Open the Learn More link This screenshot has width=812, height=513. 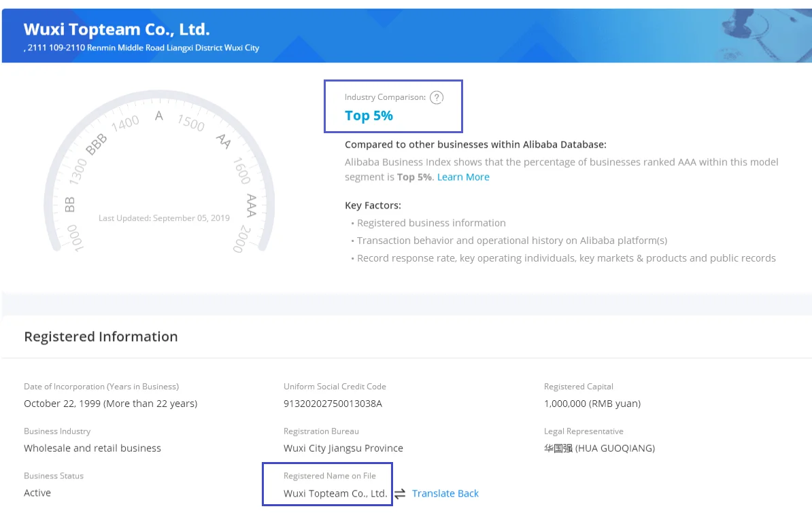point(463,177)
